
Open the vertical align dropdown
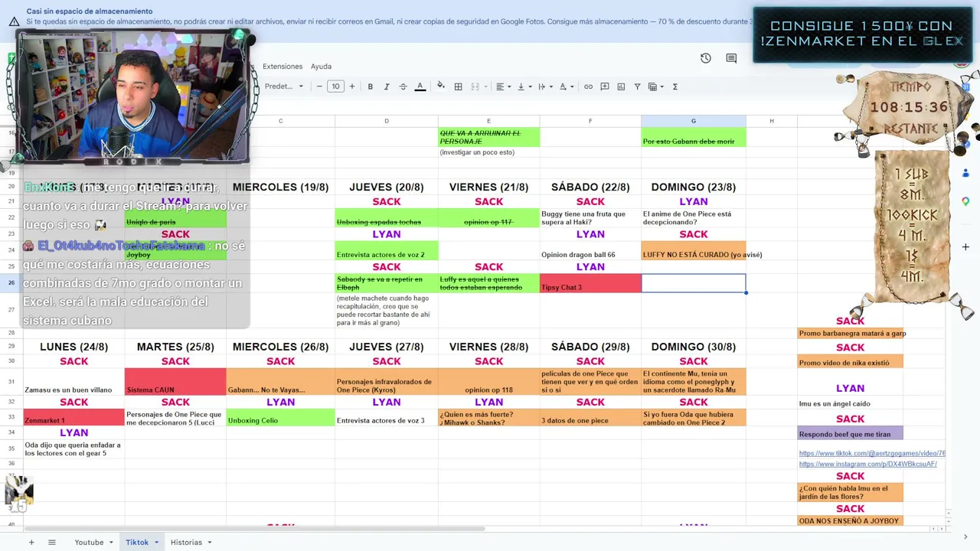(524, 86)
